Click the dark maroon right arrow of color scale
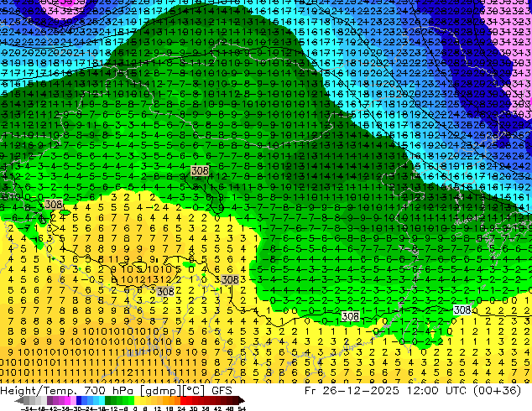The image size is (532, 411). point(241,400)
